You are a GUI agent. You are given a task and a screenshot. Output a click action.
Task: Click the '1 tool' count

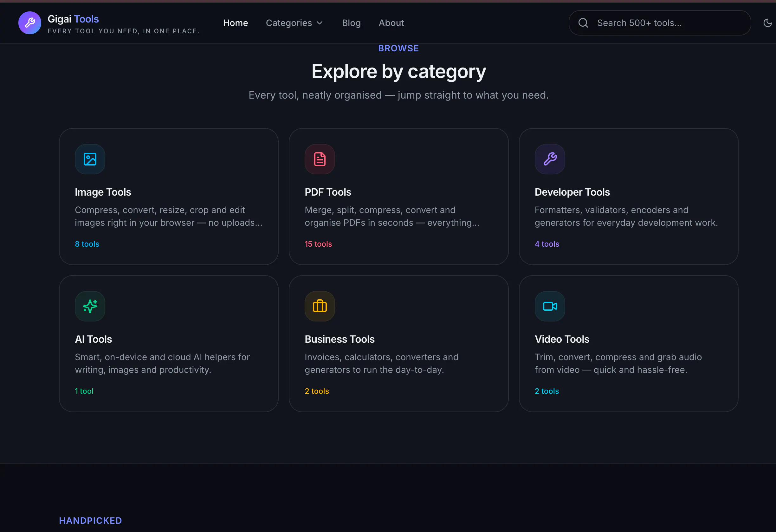(x=84, y=391)
